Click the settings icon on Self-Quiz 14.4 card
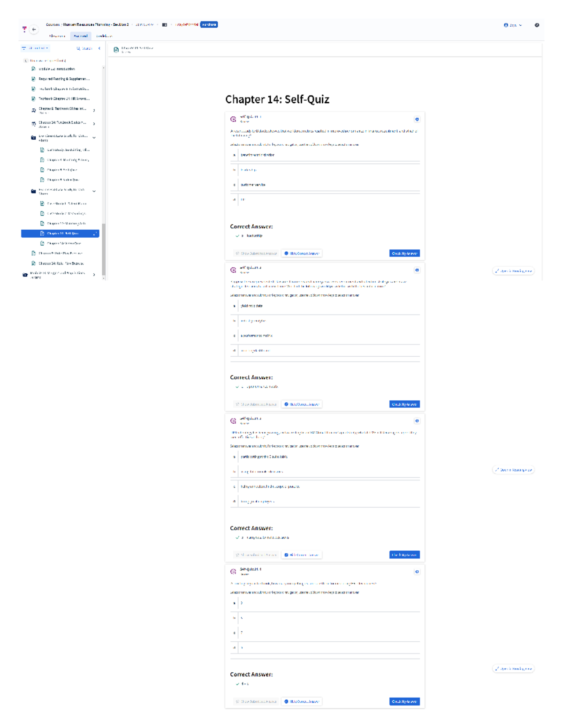563x728 pixels. coord(417,572)
